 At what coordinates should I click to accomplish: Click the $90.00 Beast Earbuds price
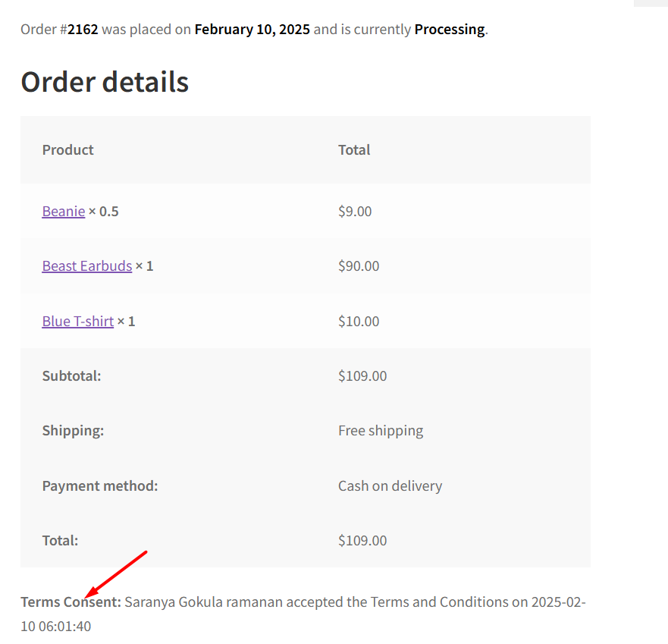tap(359, 266)
